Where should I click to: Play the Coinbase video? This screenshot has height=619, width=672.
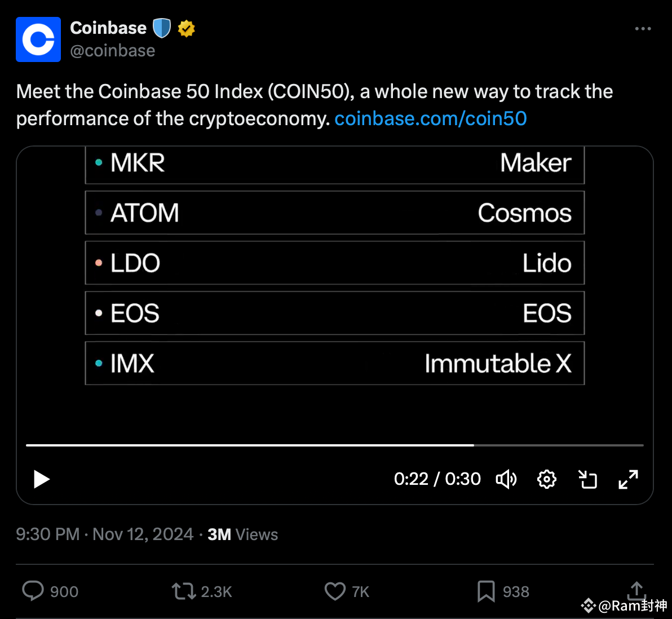click(x=42, y=479)
